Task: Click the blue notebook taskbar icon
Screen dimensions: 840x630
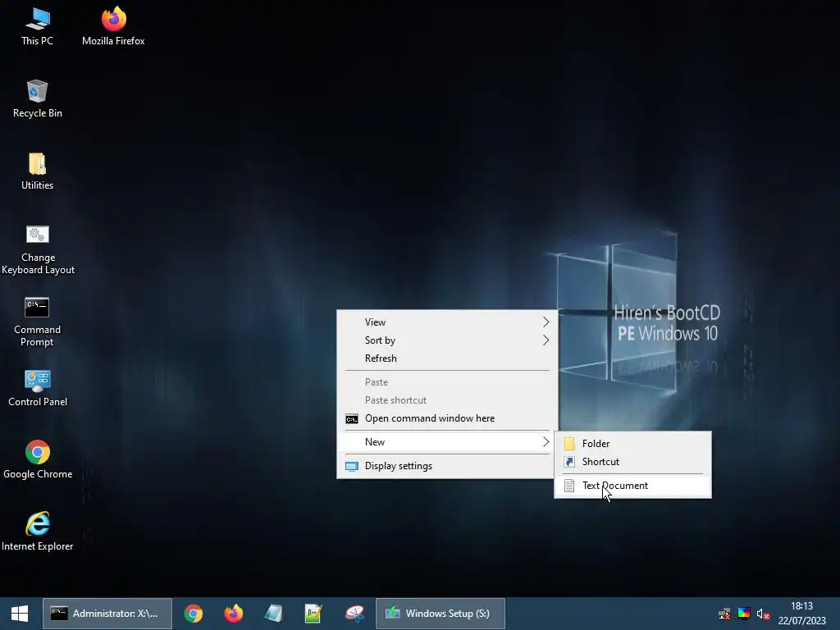Action: click(274, 614)
